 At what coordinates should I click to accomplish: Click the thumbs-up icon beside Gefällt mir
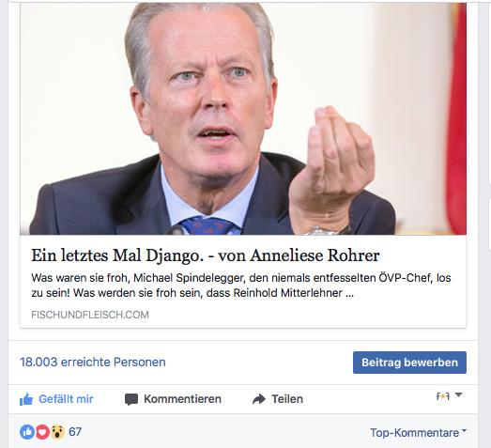(26, 399)
